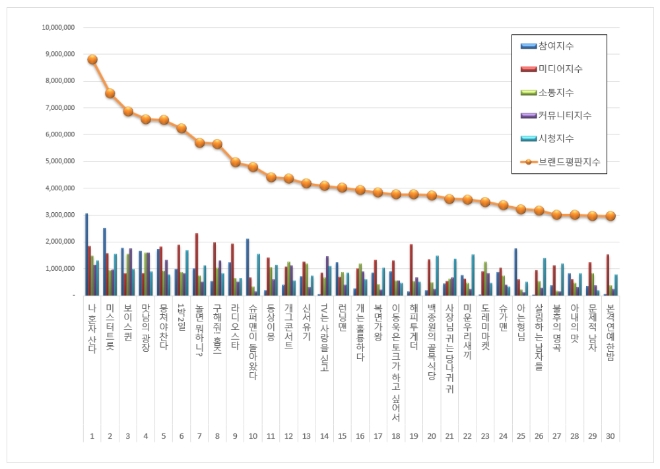
Task: Select the 백종원의 골목식당 category label
Action: [432, 337]
